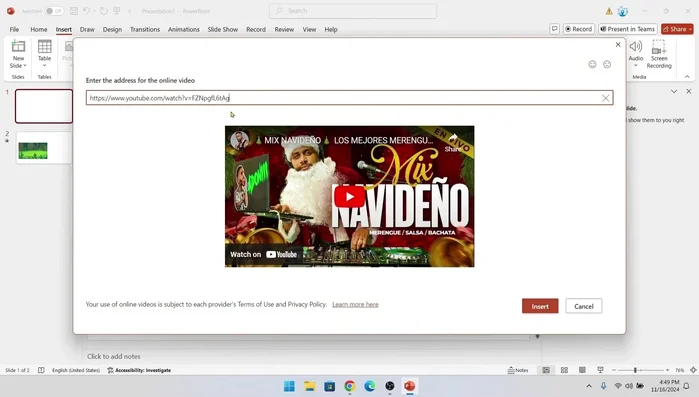This screenshot has height=397, width=699.
Task: Open the File menu
Action: 14,29
